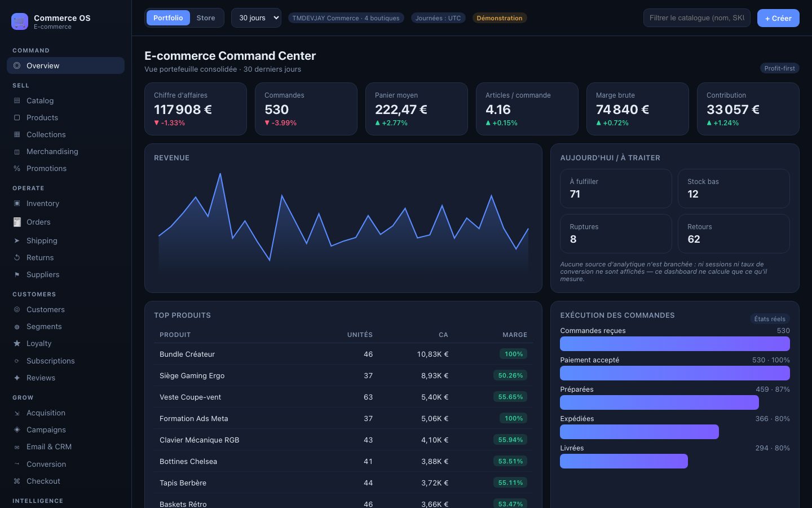Click the Siège Gaming Ergo product name

[192, 375]
